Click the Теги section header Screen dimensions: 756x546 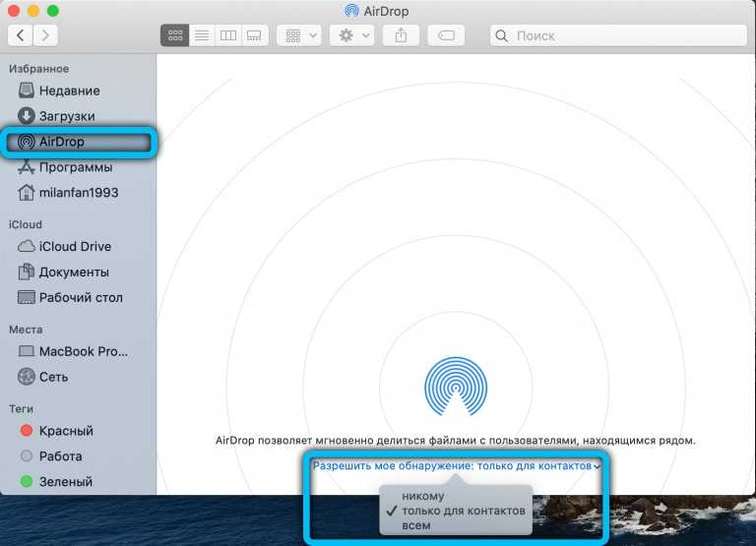click(22, 408)
